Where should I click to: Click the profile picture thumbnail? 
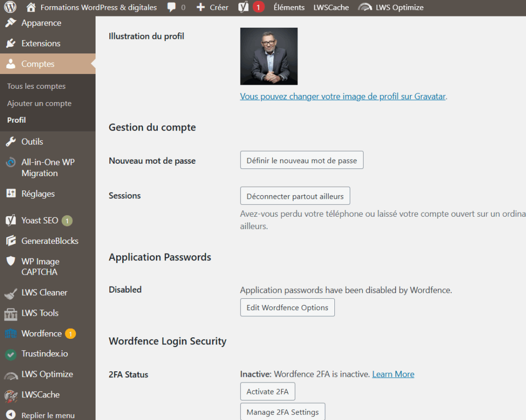coord(269,56)
